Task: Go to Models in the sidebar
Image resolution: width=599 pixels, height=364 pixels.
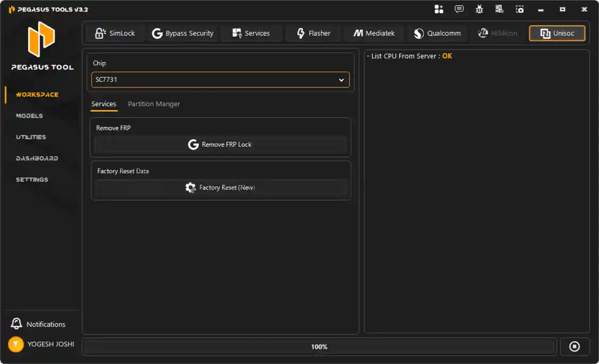Action: click(29, 116)
